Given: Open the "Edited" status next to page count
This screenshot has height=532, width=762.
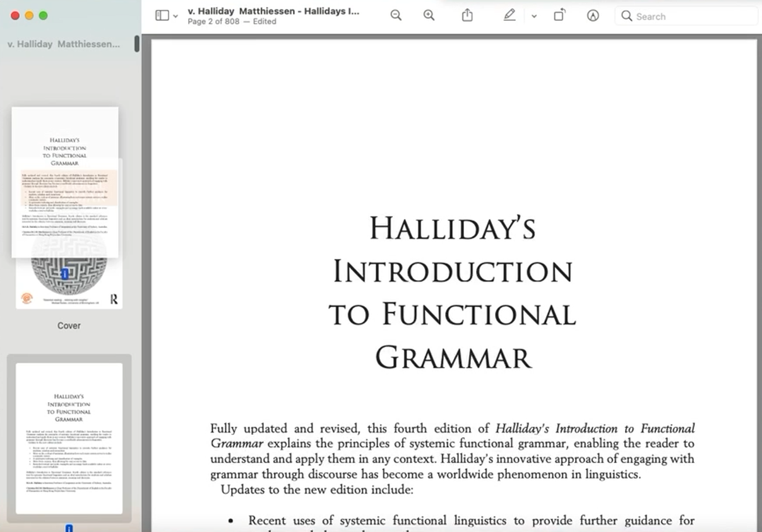Looking at the screenshot, I should 264,21.
